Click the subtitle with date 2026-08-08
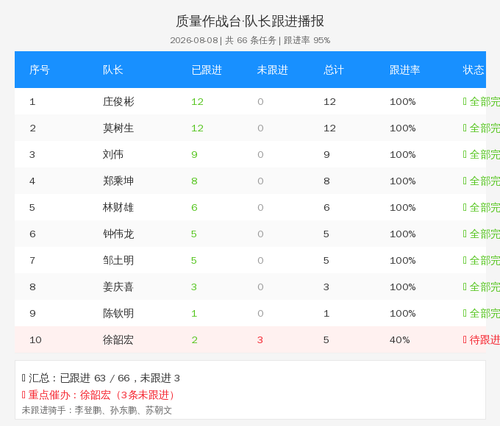 pos(250,40)
